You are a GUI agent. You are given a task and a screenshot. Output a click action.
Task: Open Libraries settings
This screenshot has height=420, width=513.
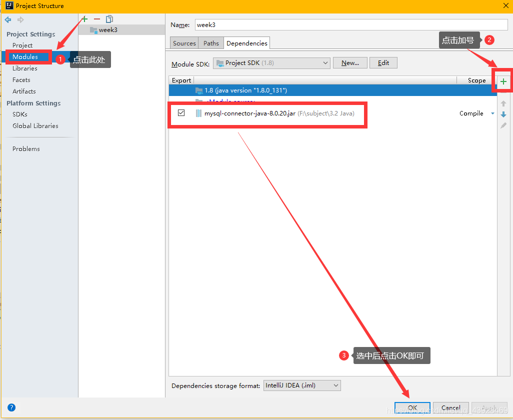click(x=25, y=68)
